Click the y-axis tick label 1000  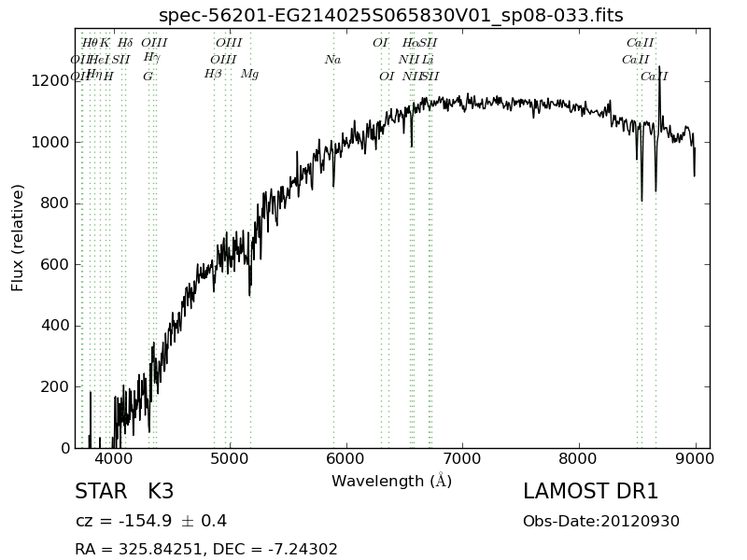coord(50,143)
